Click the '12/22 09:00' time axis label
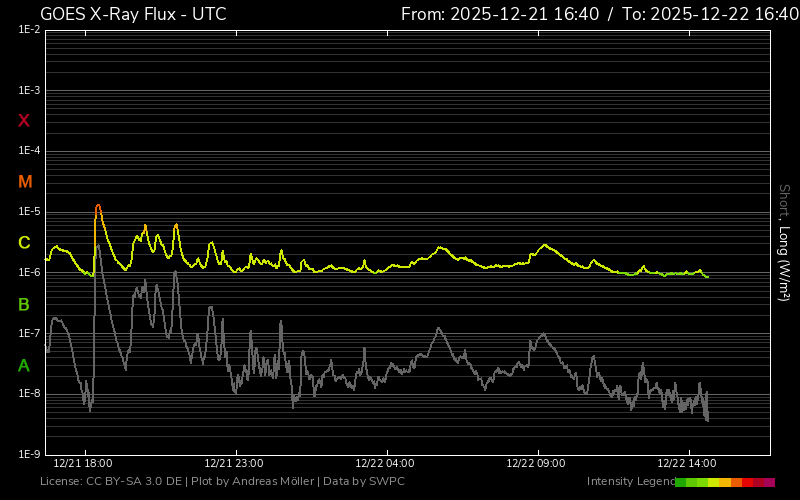Viewport: 800px width, 500px height. click(x=536, y=464)
